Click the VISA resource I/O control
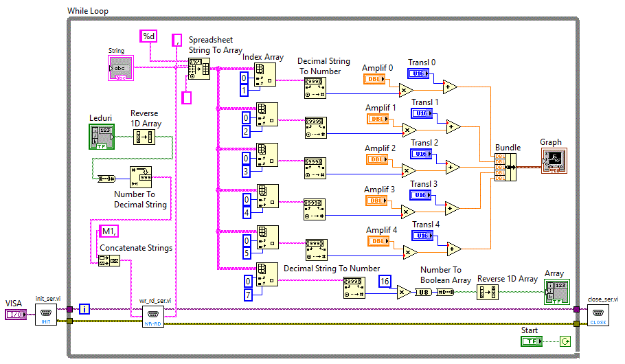The image size is (625, 364). (x=15, y=315)
